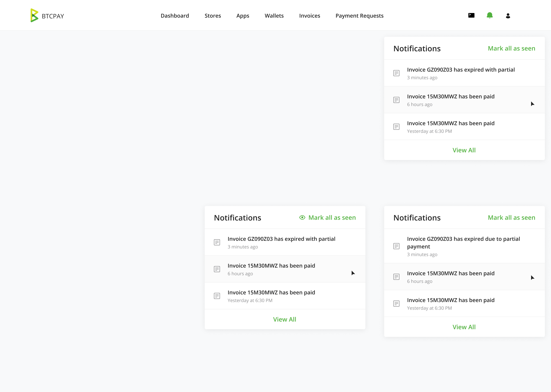Open the server console terminal icon
Image resolution: width=551 pixels, height=392 pixels.
pyautogui.click(x=471, y=16)
